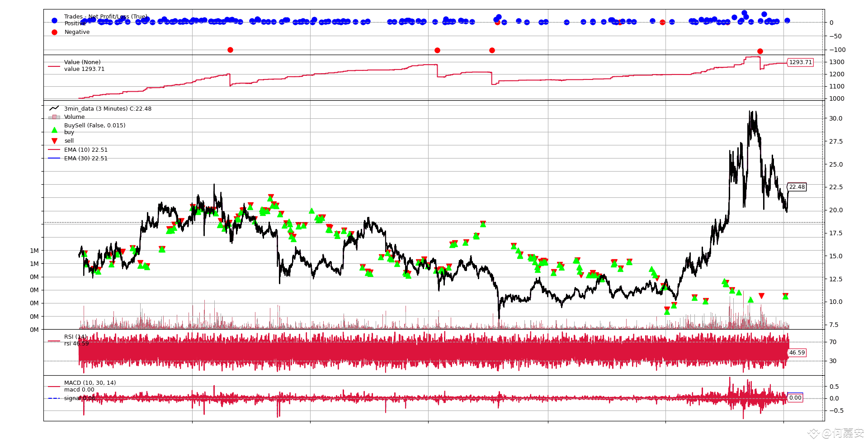The width and height of the screenshot is (868, 443).
Task: Click the 'EMA (10) 22.51' legend label
Action: (x=86, y=150)
